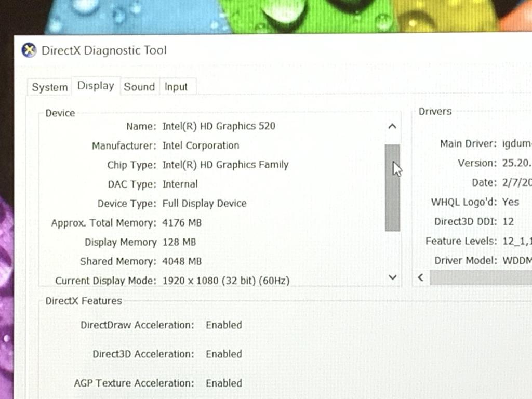Image resolution: width=532 pixels, height=399 pixels.
Task: Click the driver "Date:" label
Action: point(484,183)
